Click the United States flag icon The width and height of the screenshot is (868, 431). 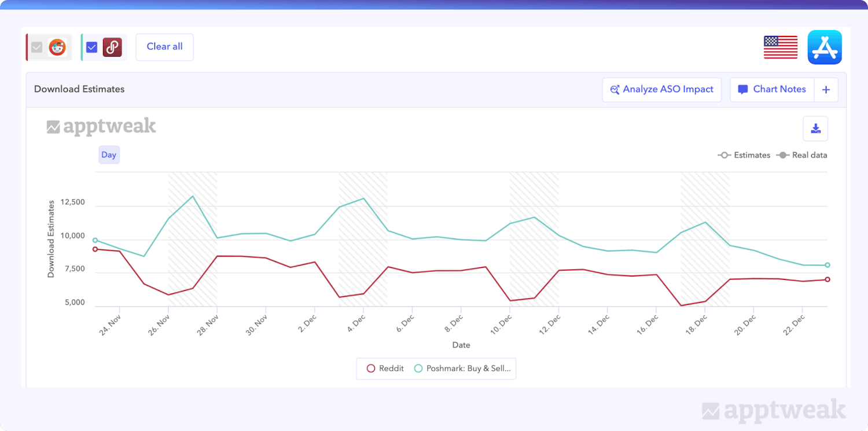point(780,47)
